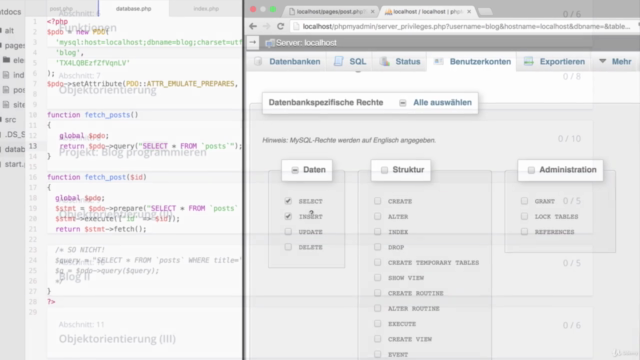The width and height of the screenshot is (640, 360).
Task: Enable the CREATE ROUTINE privilege
Action: pyautogui.click(x=378, y=293)
